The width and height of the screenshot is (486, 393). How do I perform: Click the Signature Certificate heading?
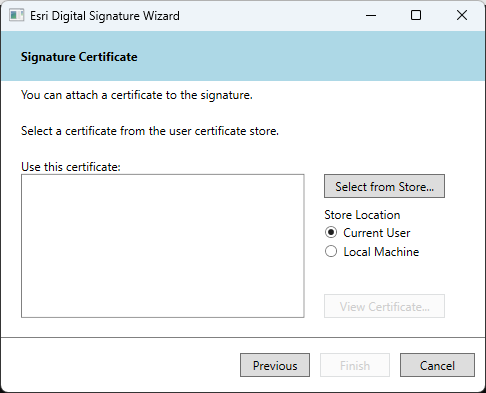[79, 57]
